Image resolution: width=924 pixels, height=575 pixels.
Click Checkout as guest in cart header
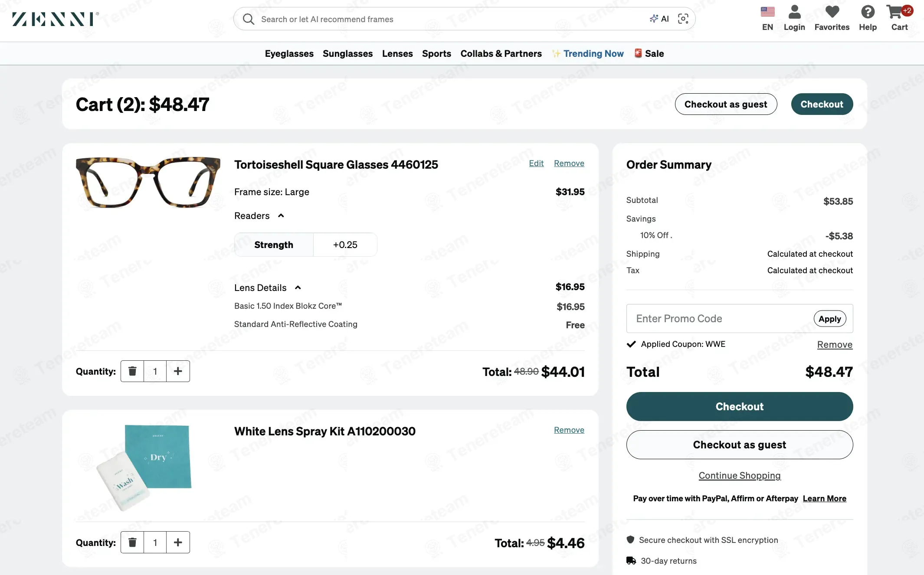coord(726,104)
